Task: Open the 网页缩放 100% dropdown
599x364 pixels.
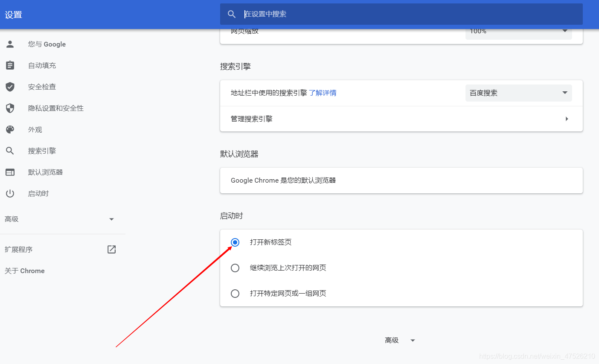Action: point(518,34)
